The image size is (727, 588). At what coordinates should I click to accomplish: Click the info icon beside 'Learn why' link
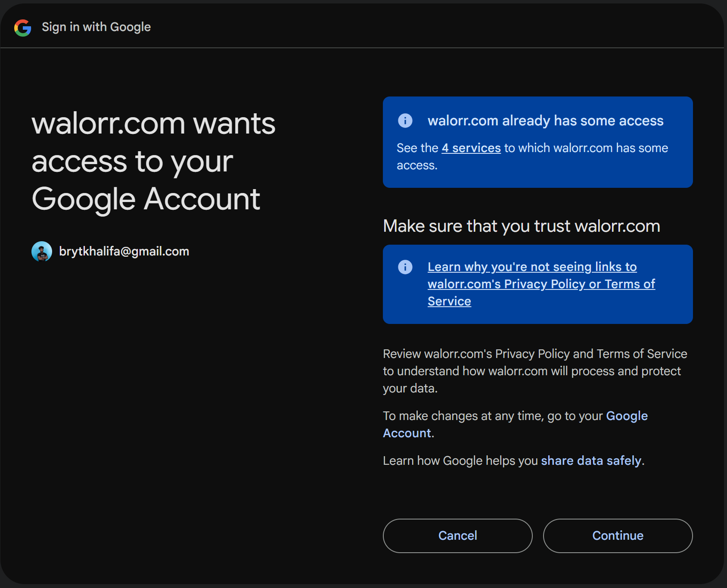tap(405, 267)
